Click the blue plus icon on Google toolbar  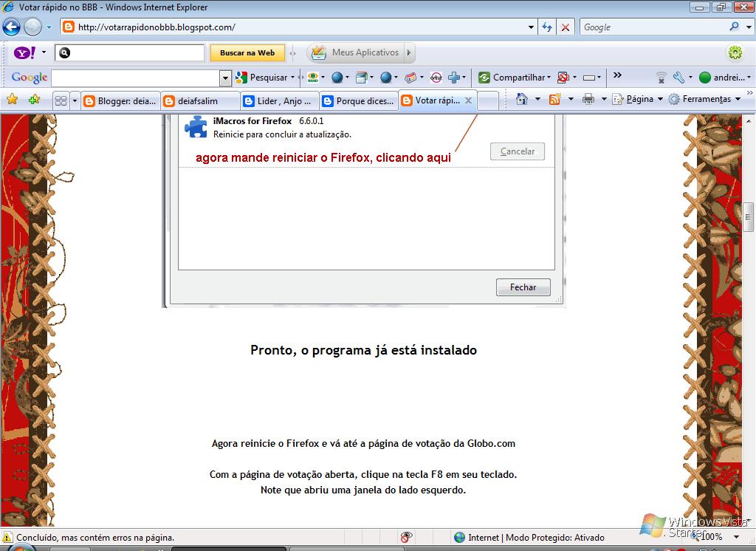(x=454, y=78)
